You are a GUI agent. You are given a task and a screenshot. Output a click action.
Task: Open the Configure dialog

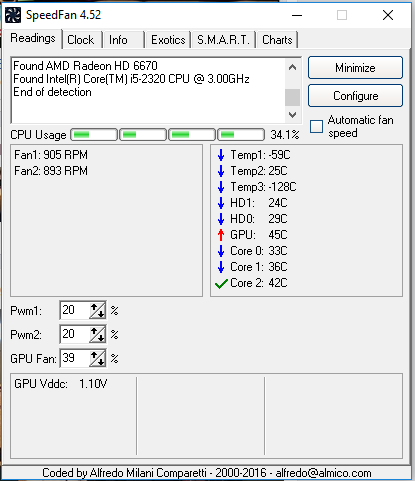(355, 96)
